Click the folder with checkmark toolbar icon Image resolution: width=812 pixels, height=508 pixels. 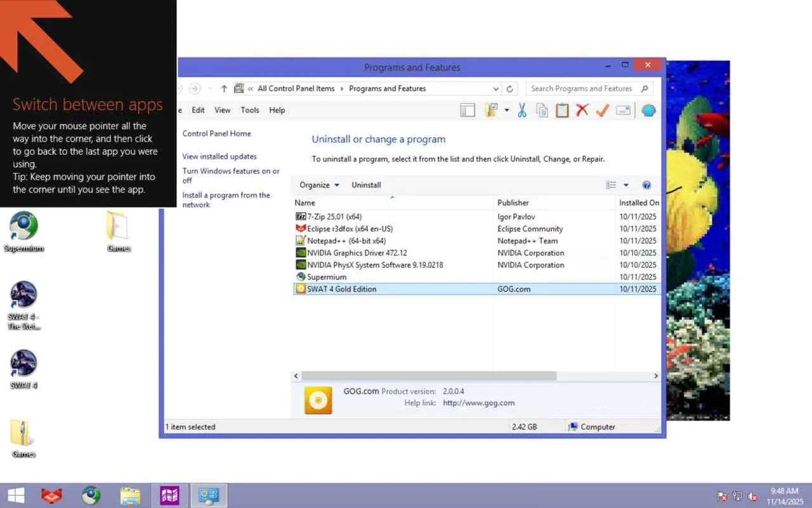click(492, 110)
